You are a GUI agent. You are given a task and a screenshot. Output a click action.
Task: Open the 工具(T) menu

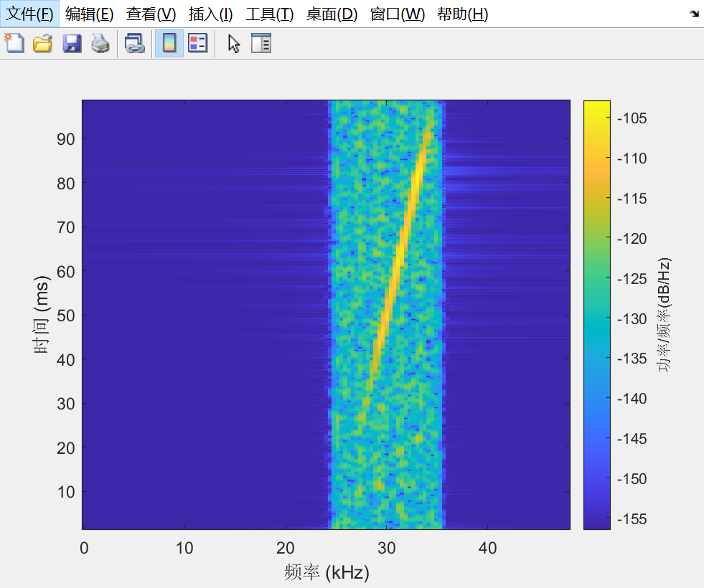(270, 14)
